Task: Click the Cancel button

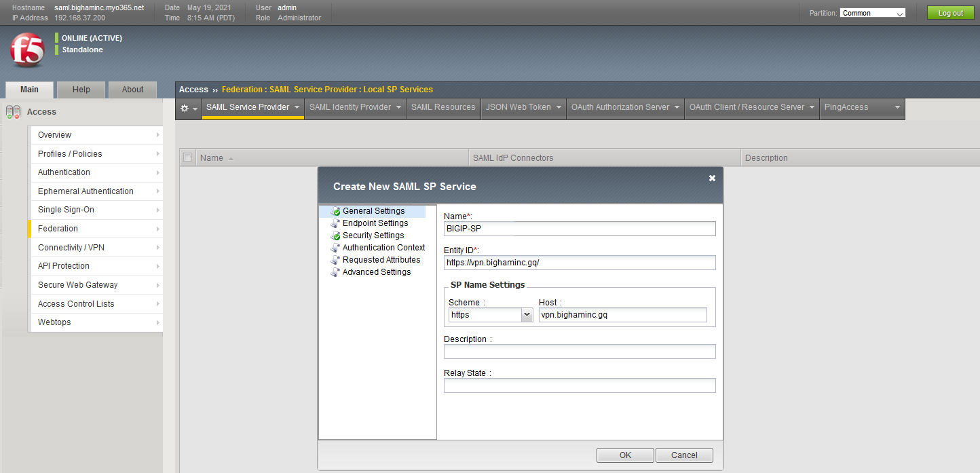Action: pos(684,455)
